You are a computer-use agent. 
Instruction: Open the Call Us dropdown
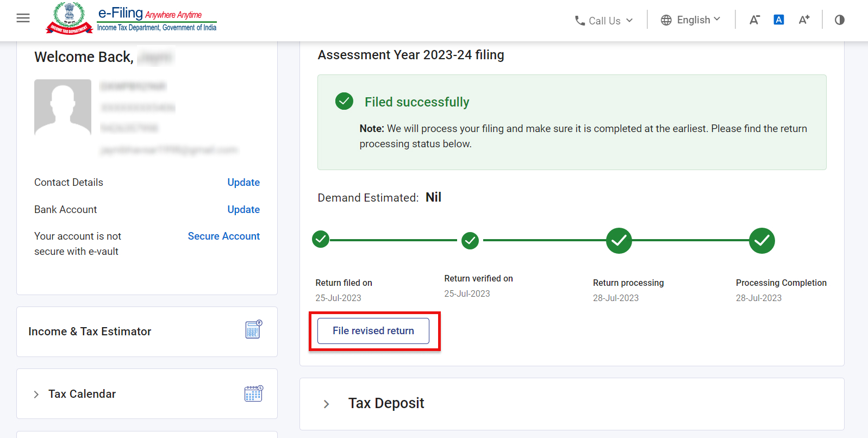click(x=604, y=21)
